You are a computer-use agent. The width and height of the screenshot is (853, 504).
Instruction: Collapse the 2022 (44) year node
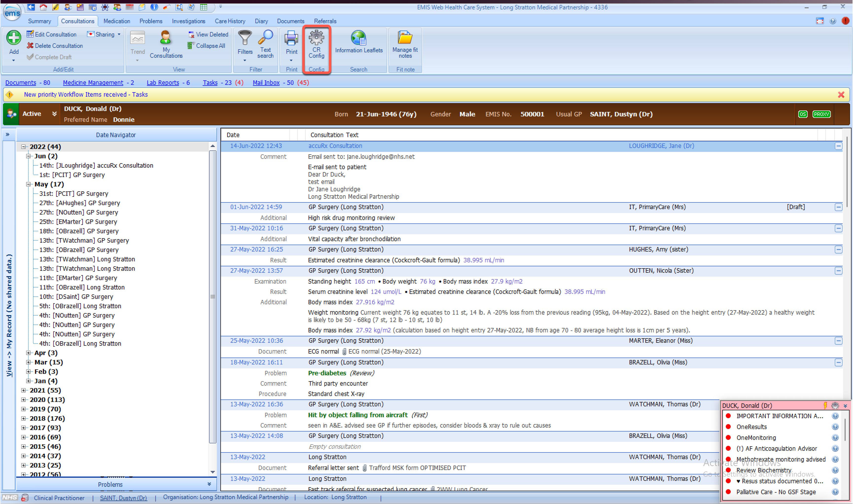point(23,147)
